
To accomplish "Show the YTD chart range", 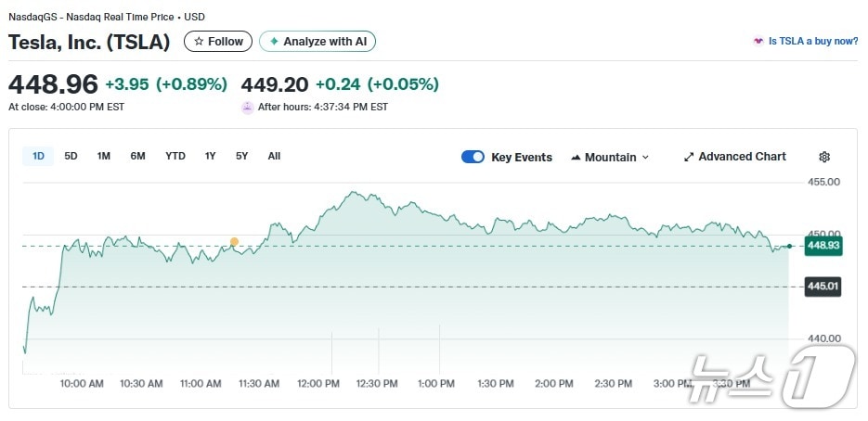I will pos(175,157).
